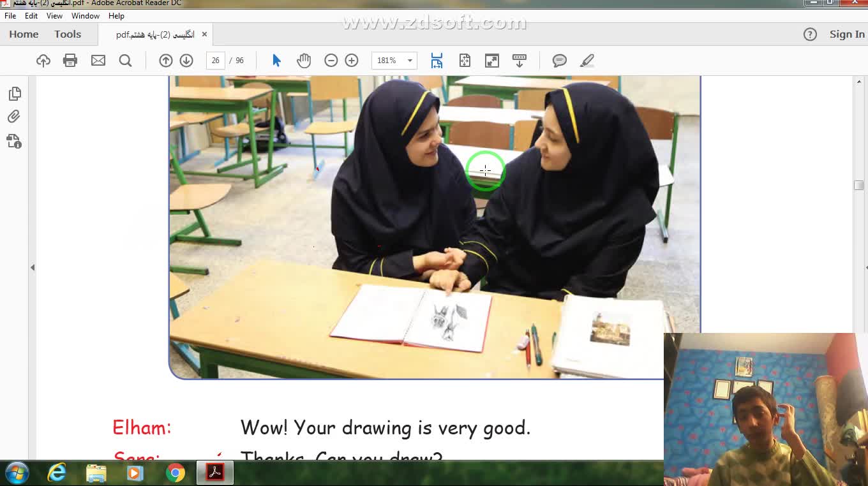Viewport: 868px width, 486px height.
Task: Open the Find text magnifier tool
Action: pos(125,61)
